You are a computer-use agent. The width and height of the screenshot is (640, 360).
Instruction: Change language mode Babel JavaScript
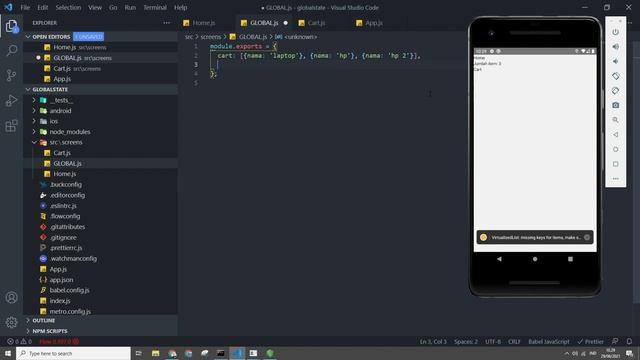point(549,341)
